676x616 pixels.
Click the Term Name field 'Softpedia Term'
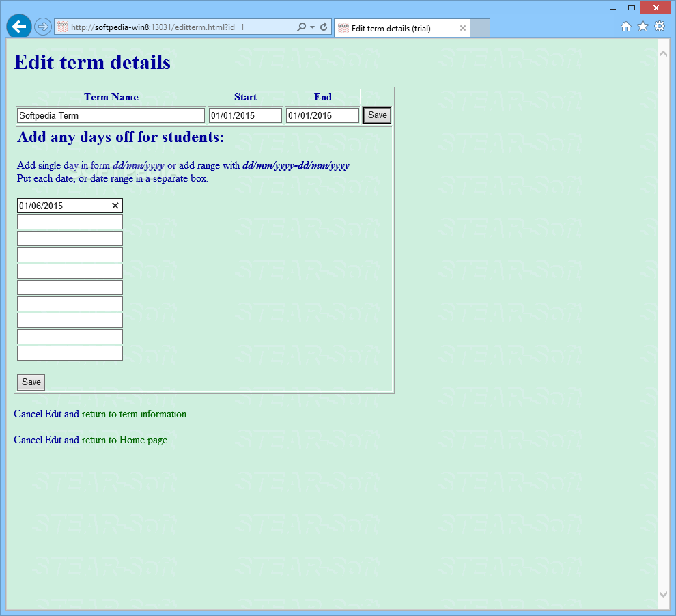(x=111, y=115)
